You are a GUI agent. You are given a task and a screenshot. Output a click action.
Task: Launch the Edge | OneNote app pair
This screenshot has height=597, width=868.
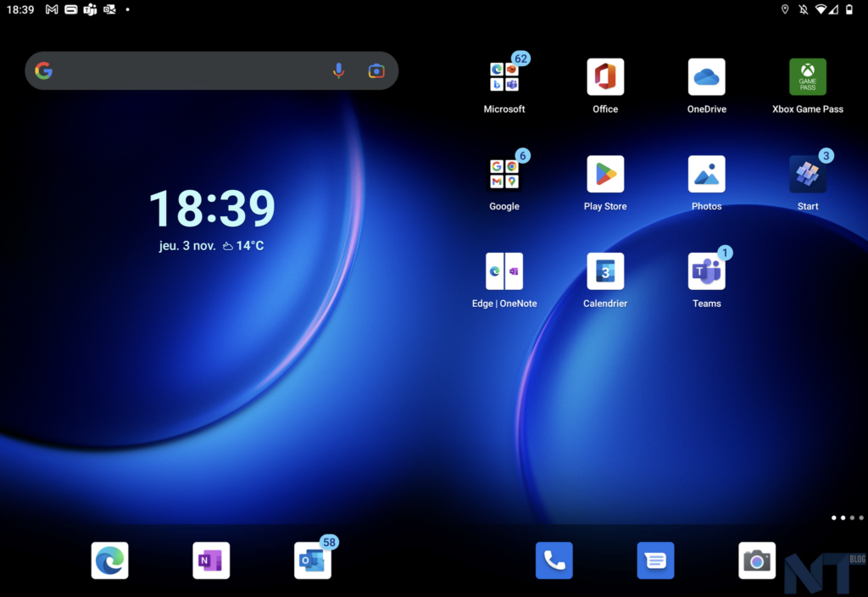[x=504, y=271]
